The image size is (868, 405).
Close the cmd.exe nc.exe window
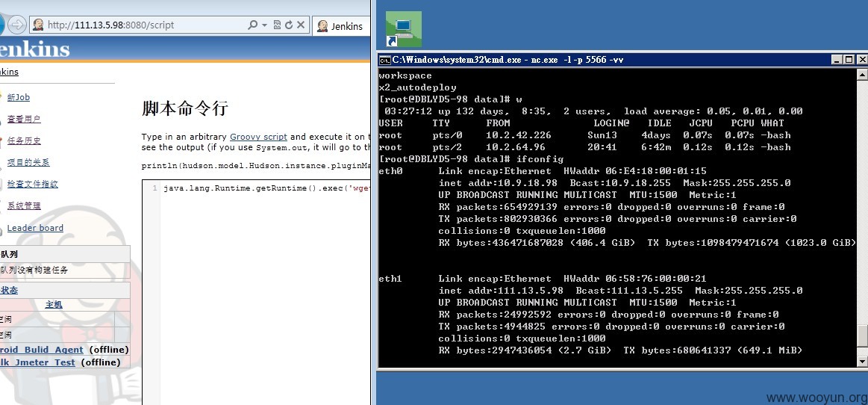coord(862,59)
